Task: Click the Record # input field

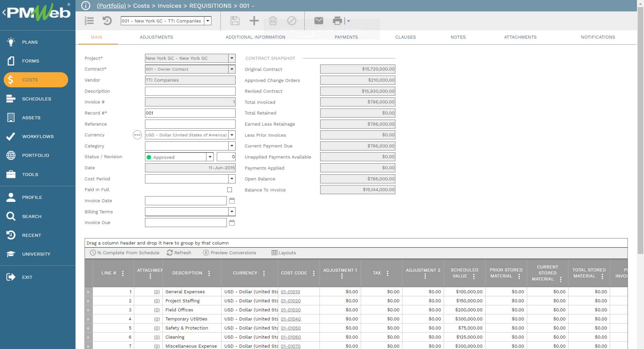Action: (190, 113)
